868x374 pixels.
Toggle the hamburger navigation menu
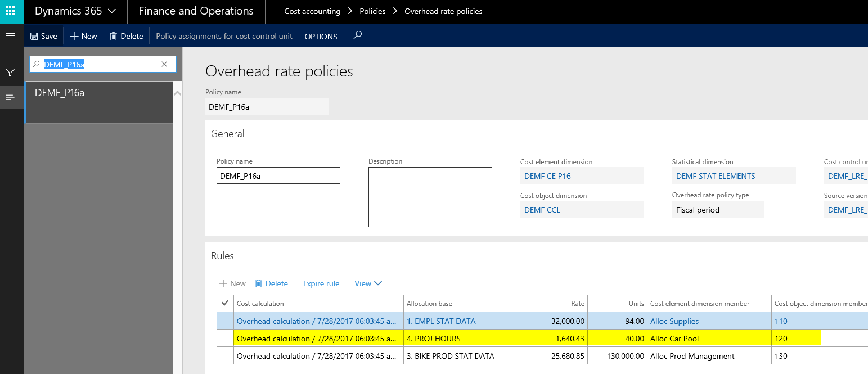[10, 36]
